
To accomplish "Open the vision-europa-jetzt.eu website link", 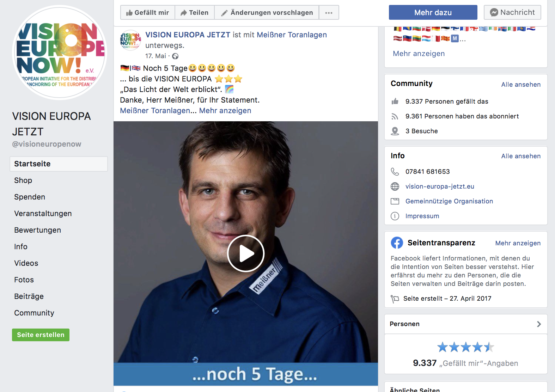I will (439, 186).
